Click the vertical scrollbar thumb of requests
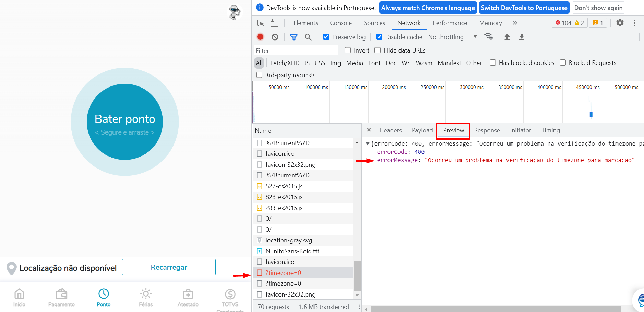Image resolution: width=644 pixels, height=312 pixels. tap(357, 276)
